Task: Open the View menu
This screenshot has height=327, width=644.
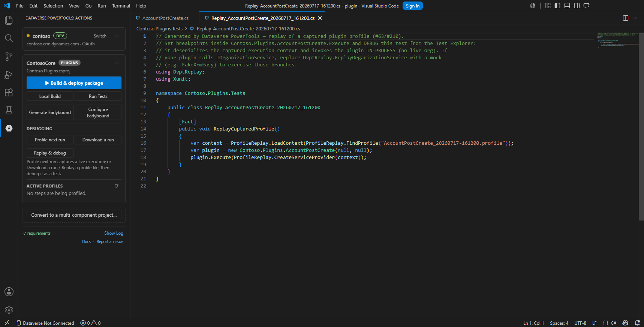Action: pyautogui.click(x=74, y=6)
